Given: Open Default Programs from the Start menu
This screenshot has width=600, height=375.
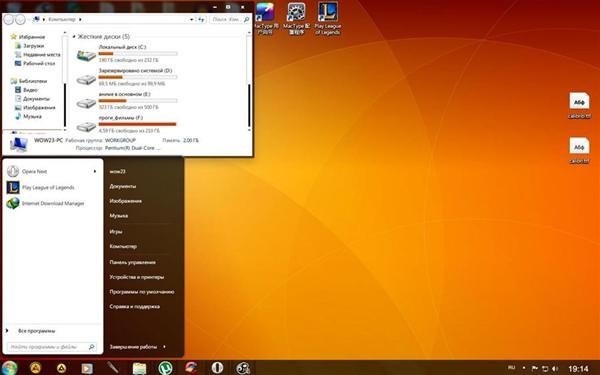Looking at the screenshot, I should pos(142,292).
